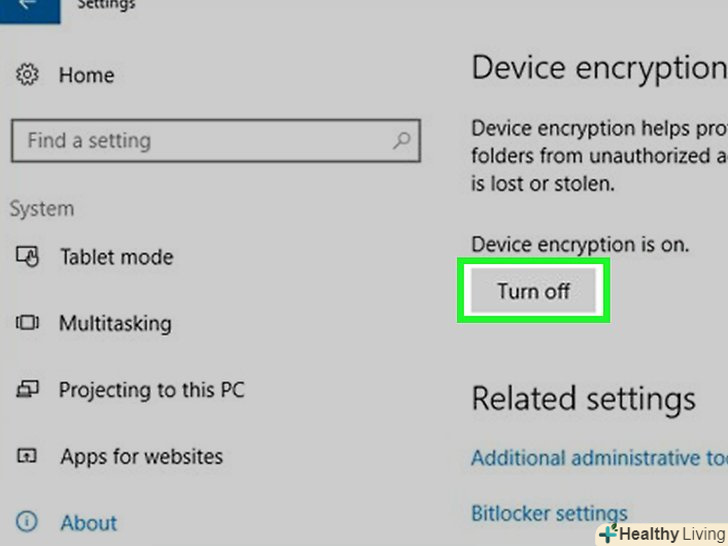728x546 pixels.
Task: Click the Healthy Living watermark logo
Action: 662,534
